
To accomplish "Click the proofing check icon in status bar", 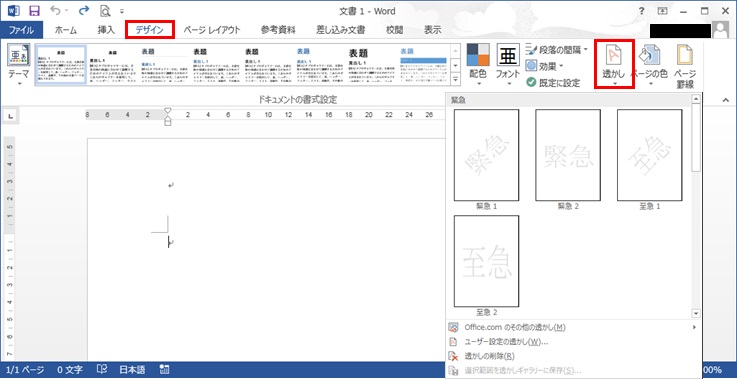I will [x=102, y=370].
